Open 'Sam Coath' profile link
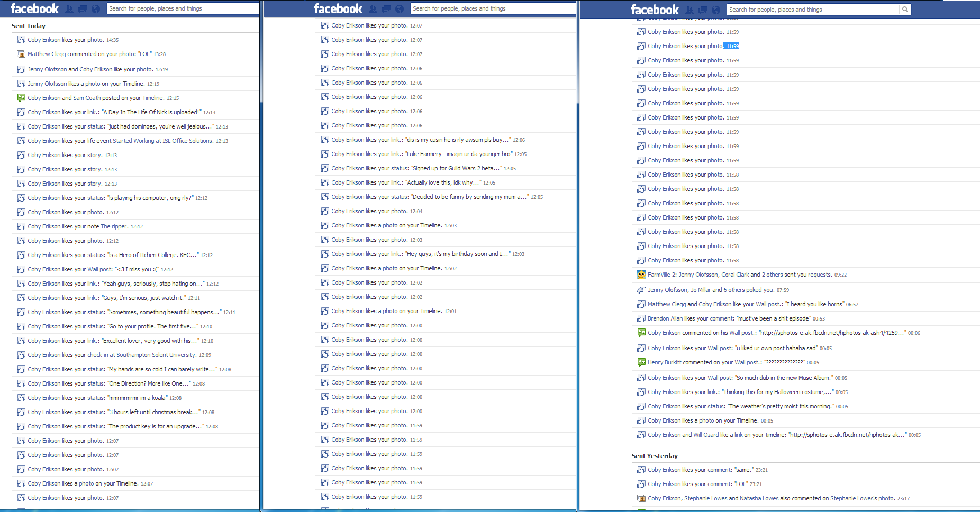The height and width of the screenshot is (512, 980). click(x=87, y=98)
